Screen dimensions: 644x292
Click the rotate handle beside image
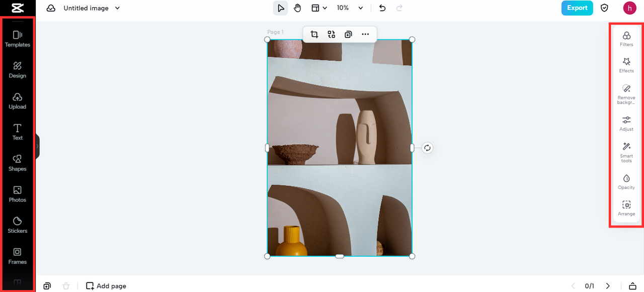pos(427,148)
